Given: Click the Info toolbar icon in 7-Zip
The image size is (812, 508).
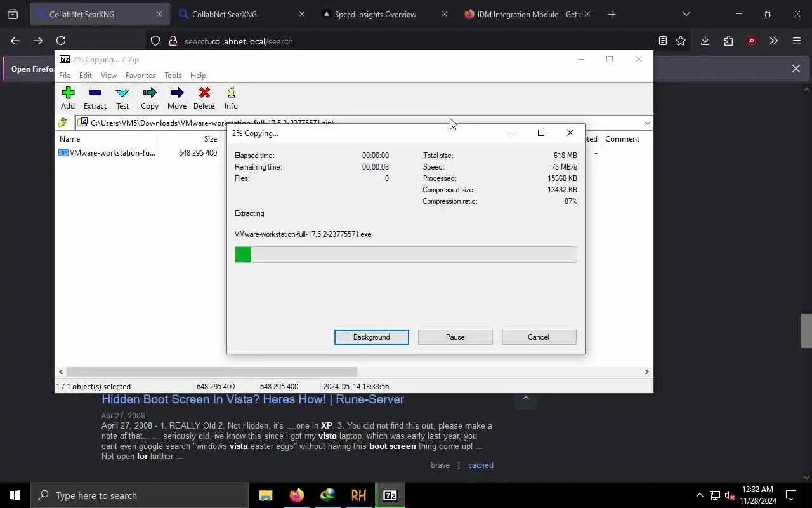Looking at the screenshot, I should click(x=231, y=98).
